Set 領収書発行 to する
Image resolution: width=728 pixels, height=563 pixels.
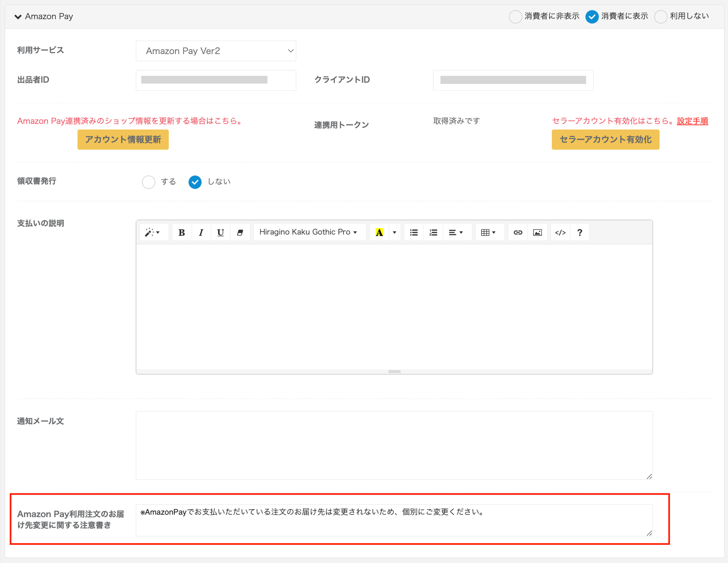149,182
